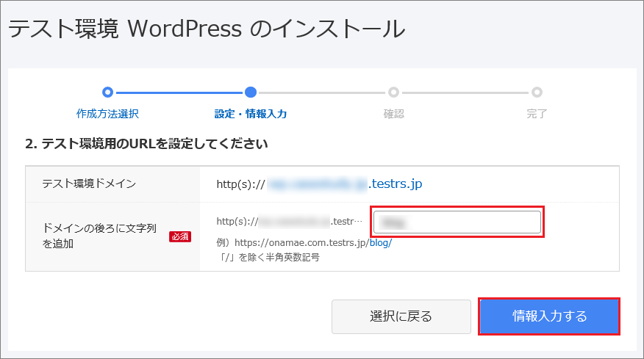
Task: Click the ドメインの後ろに文字列を追加 label
Action: coord(99,236)
